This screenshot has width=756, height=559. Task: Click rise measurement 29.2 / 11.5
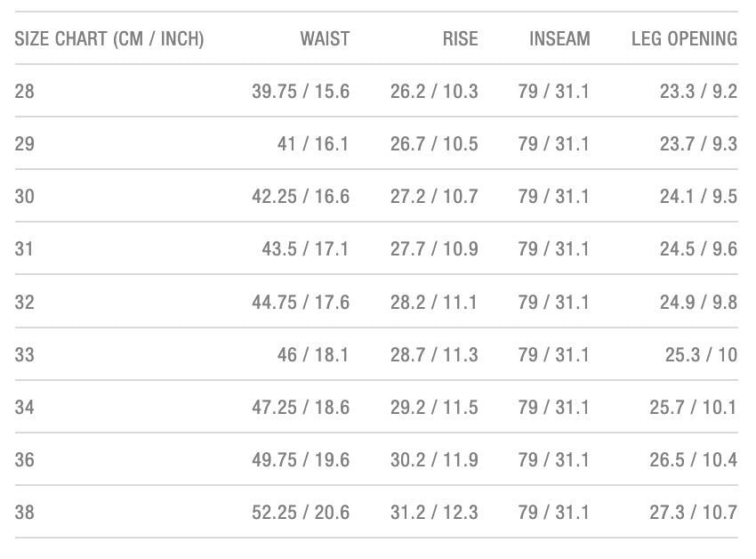434,407
